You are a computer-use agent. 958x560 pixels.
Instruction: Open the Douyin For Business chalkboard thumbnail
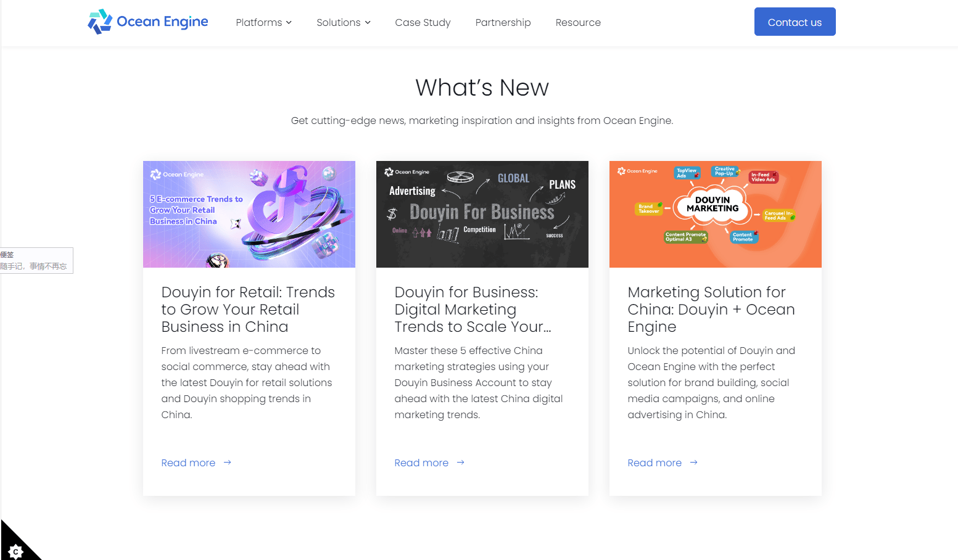pos(482,214)
